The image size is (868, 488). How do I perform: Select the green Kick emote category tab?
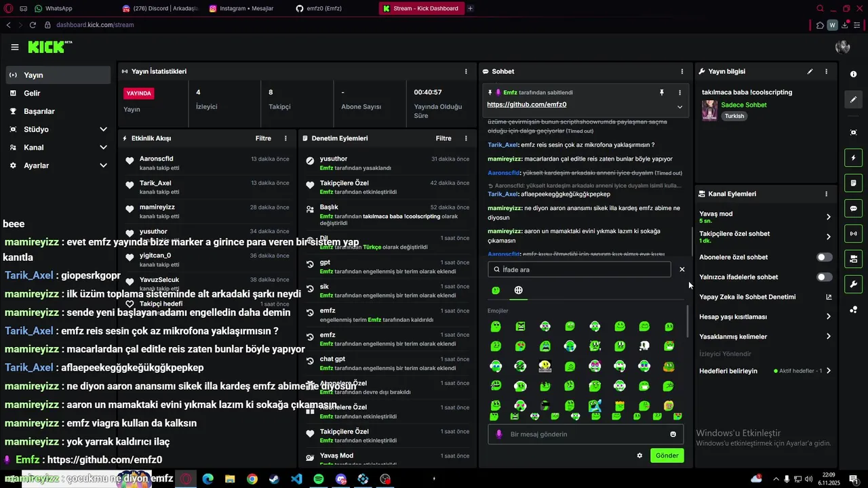[496, 290]
